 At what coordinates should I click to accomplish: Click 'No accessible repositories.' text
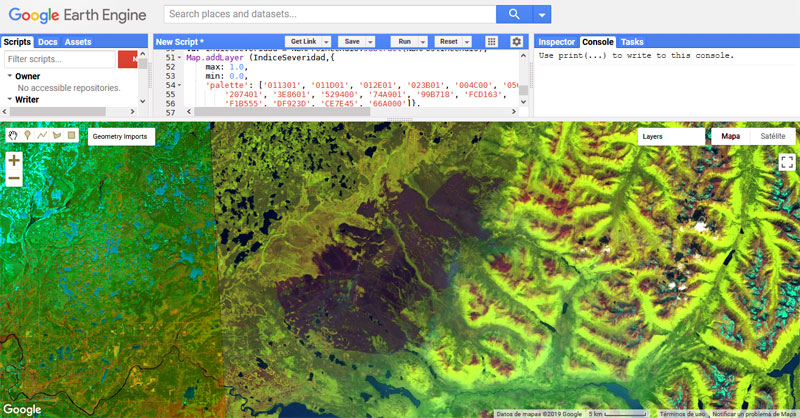coord(69,88)
